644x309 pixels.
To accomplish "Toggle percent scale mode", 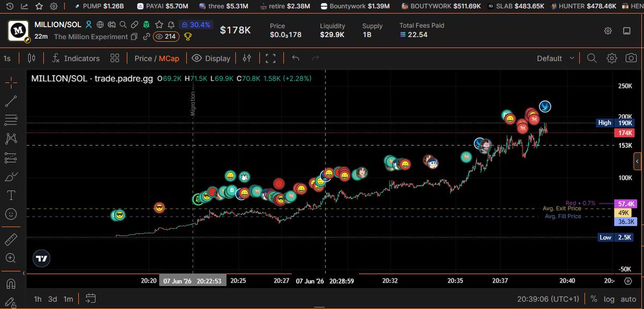I will tap(594, 298).
